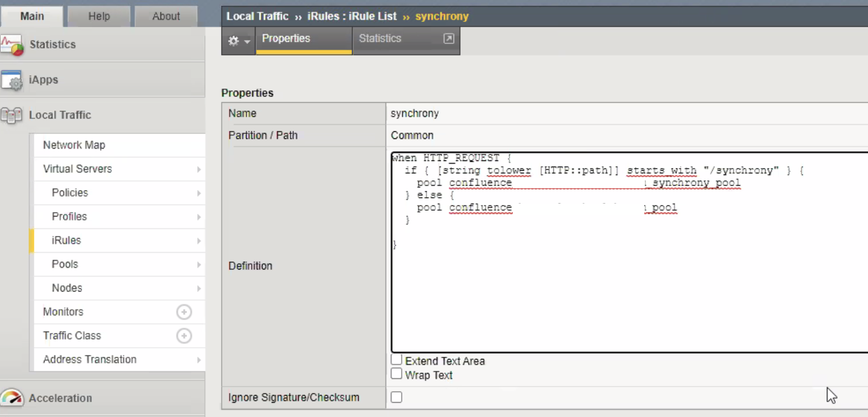Click the iApps label in sidebar
The height and width of the screenshot is (417, 868).
[43, 80]
